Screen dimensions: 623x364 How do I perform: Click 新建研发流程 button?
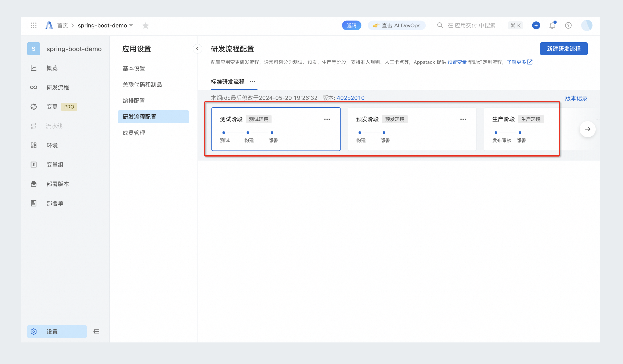(563, 49)
